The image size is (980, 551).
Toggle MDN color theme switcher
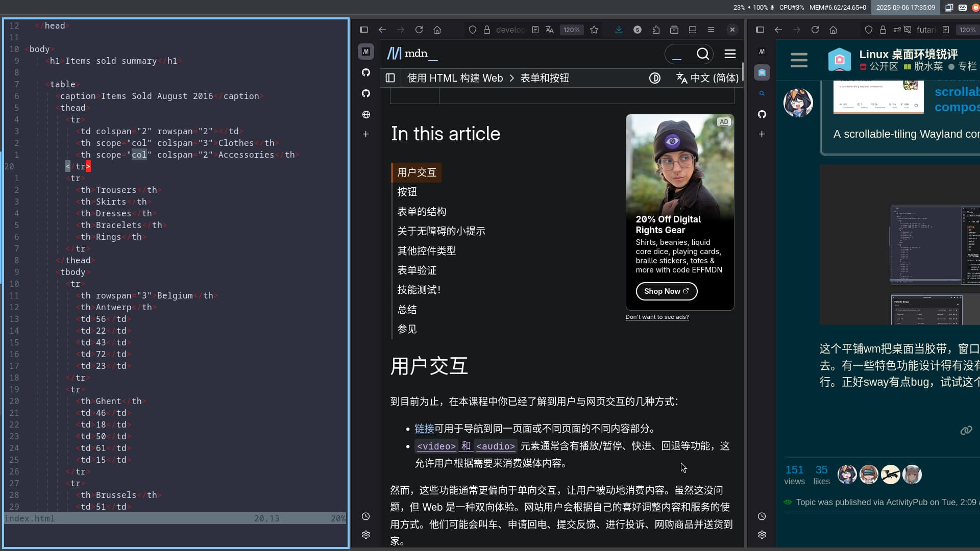tap(654, 78)
